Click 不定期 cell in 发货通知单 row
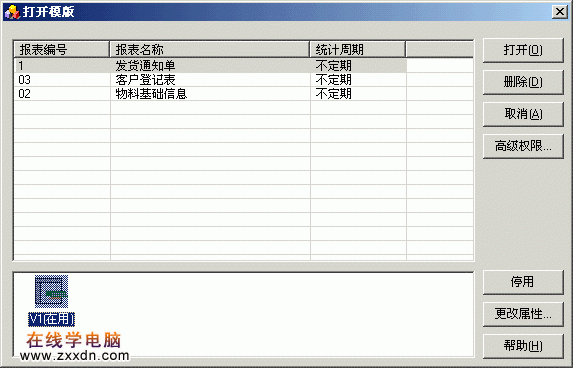 358,66
